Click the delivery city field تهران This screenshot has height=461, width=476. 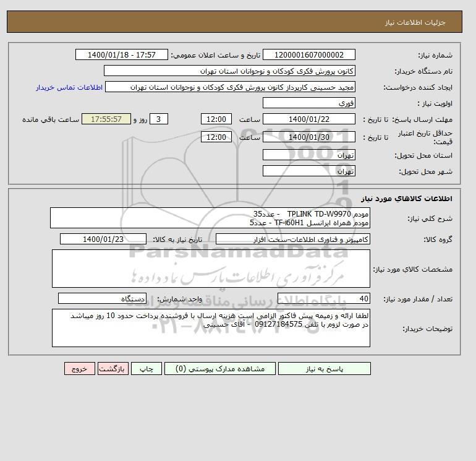point(308,171)
